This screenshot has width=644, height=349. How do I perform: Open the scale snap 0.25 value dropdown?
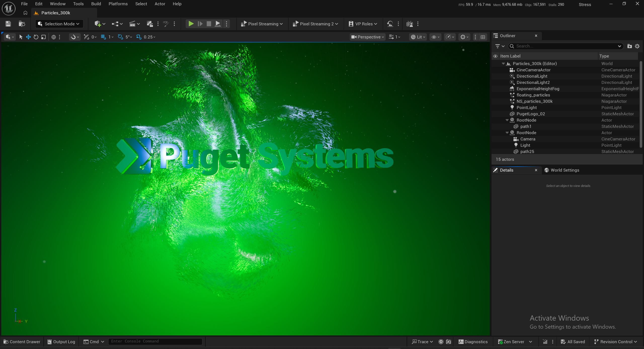(x=149, y=37)
